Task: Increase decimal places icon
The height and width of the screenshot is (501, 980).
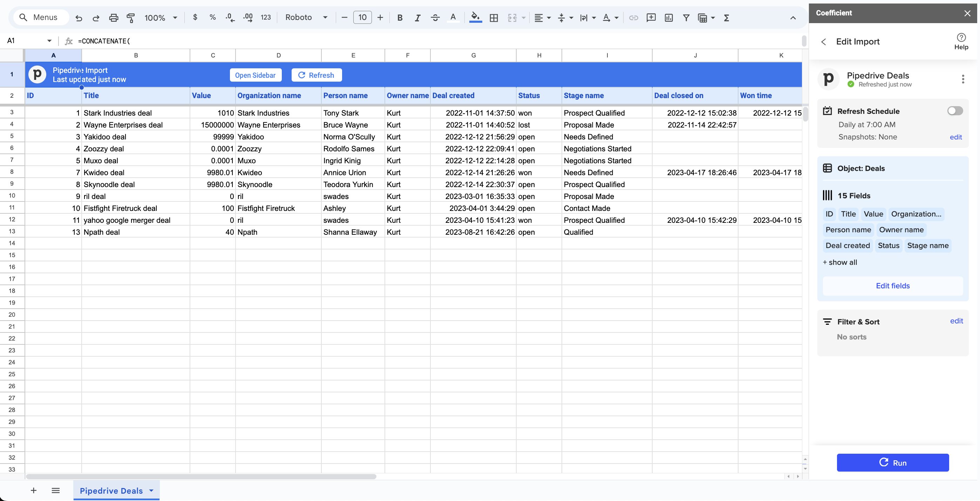Action: 248,18
